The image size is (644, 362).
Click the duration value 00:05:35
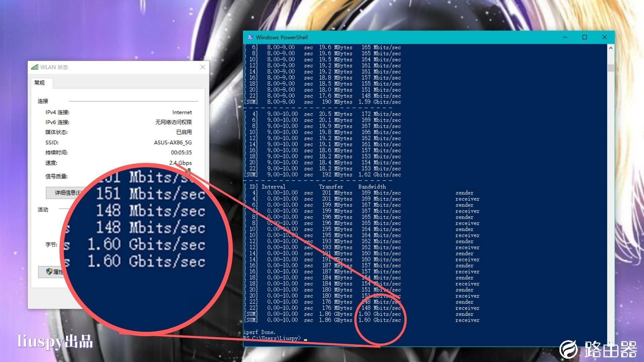(181, 153)
